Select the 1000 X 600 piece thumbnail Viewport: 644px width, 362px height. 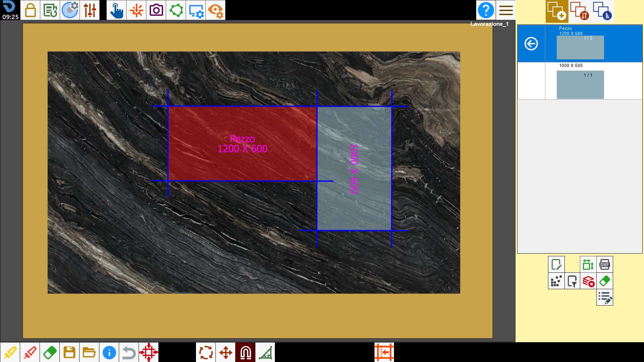click(580, 85)
